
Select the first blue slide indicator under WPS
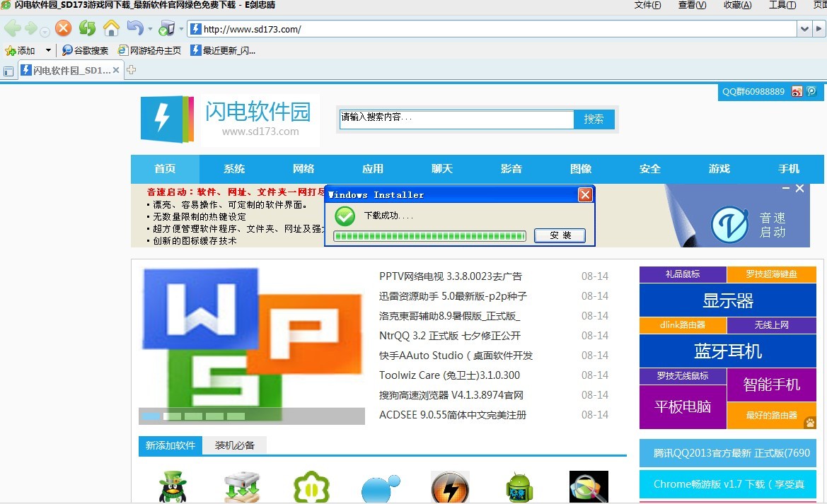coord(151,416)
